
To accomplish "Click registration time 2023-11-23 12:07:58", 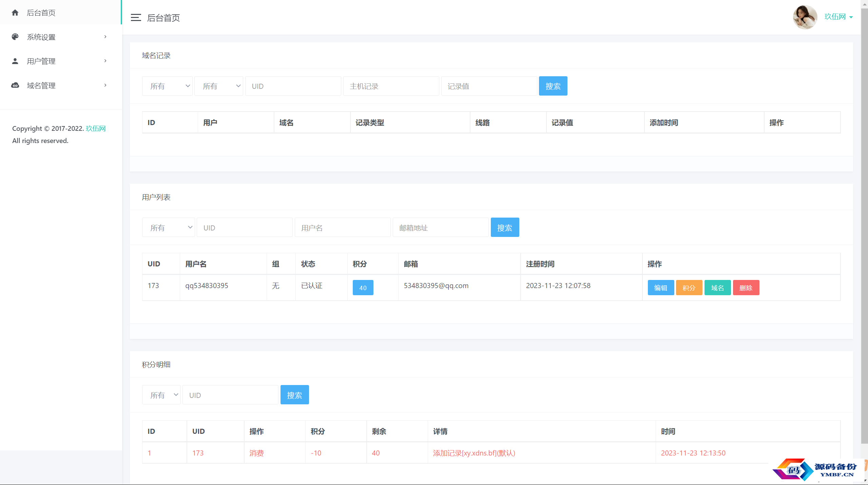I will pos(558,285).
